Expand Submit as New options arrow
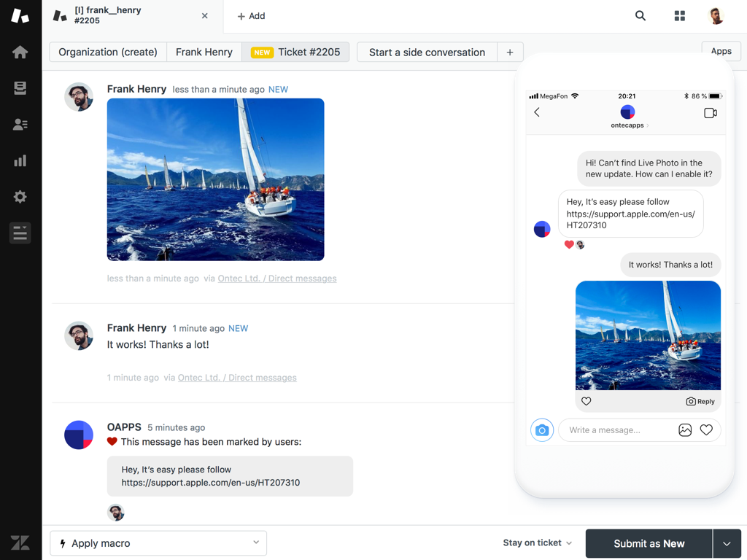The height and width of the screenshot is (560, 747). [727, 544]
